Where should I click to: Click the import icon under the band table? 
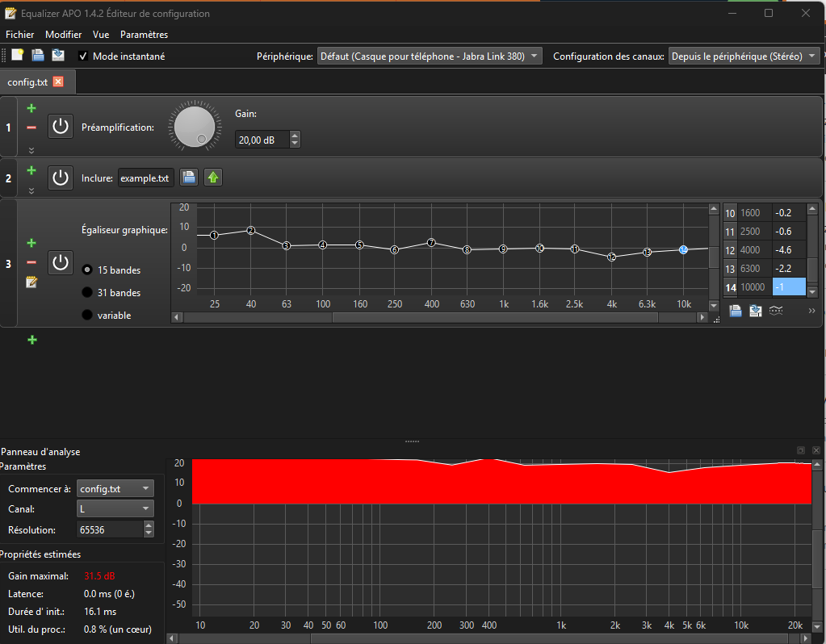pos(755,311)
